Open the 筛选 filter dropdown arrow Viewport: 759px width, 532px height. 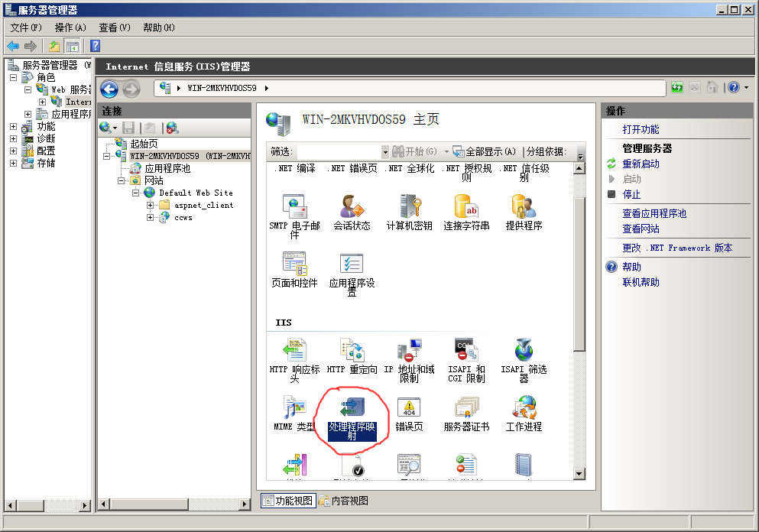pos(385,152)
